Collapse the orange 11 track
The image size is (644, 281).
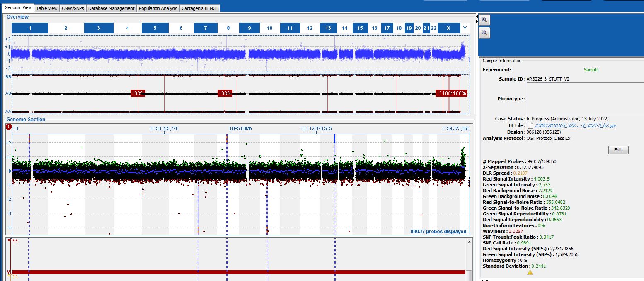[9, 276]
